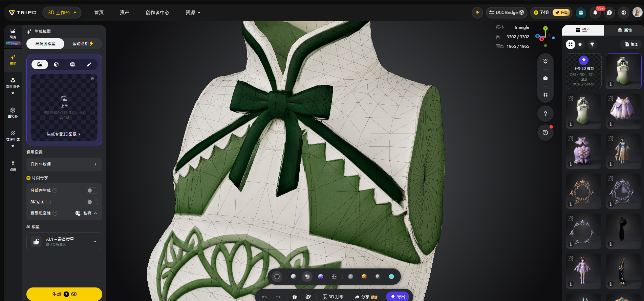Open the user profile avatar
644x301 pixels.
637,13
